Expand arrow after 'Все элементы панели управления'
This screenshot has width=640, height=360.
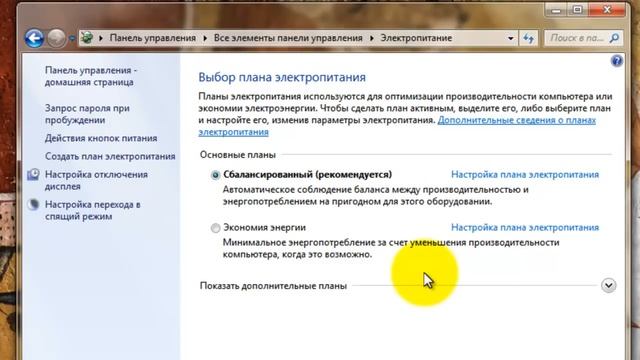(x=372, y=38)
